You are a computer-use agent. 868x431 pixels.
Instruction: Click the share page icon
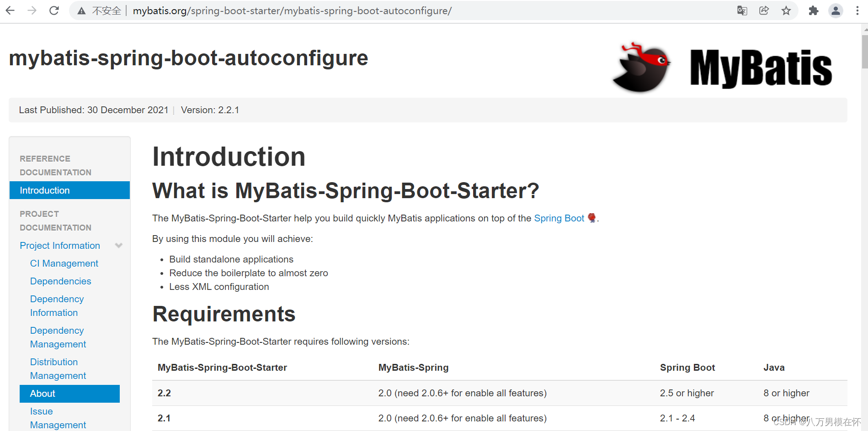pyautogui.click(x=764, y=11)
